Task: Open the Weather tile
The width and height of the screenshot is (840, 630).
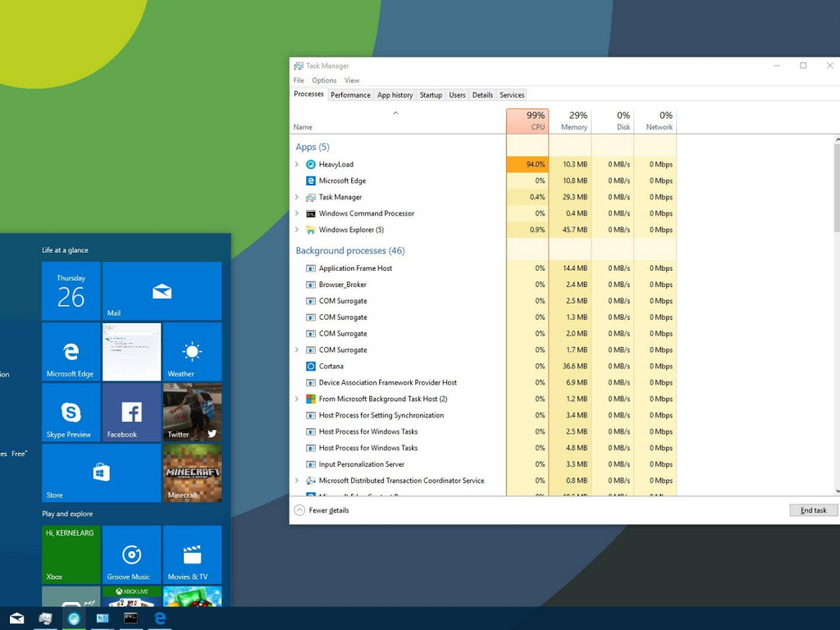Action: click(192, 352)
